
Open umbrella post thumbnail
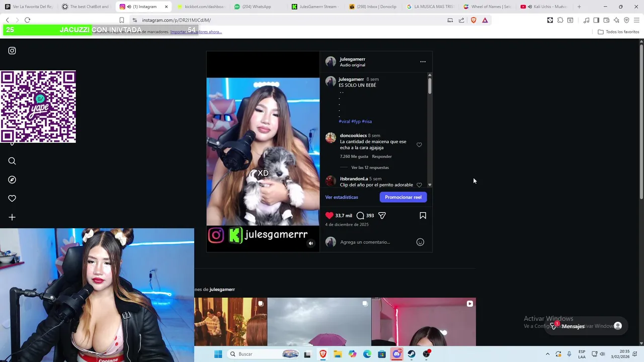tap(319, 322)
